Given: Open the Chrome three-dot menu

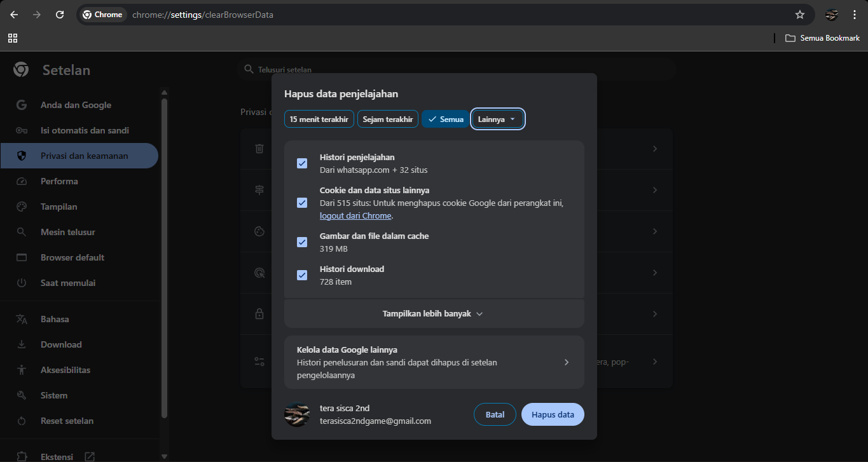Looking at the screenshot, I should (x=855, y=15).
